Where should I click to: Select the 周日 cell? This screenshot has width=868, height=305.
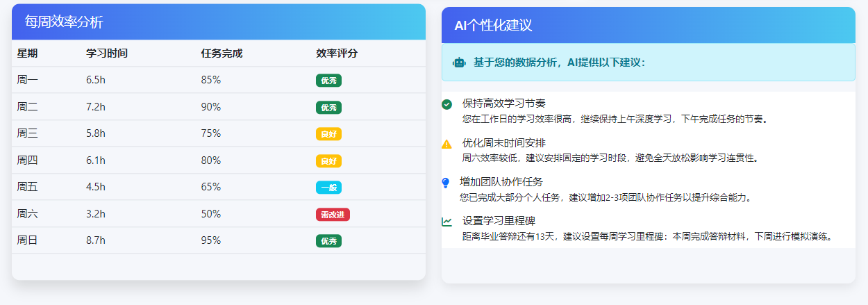point(28,241)
